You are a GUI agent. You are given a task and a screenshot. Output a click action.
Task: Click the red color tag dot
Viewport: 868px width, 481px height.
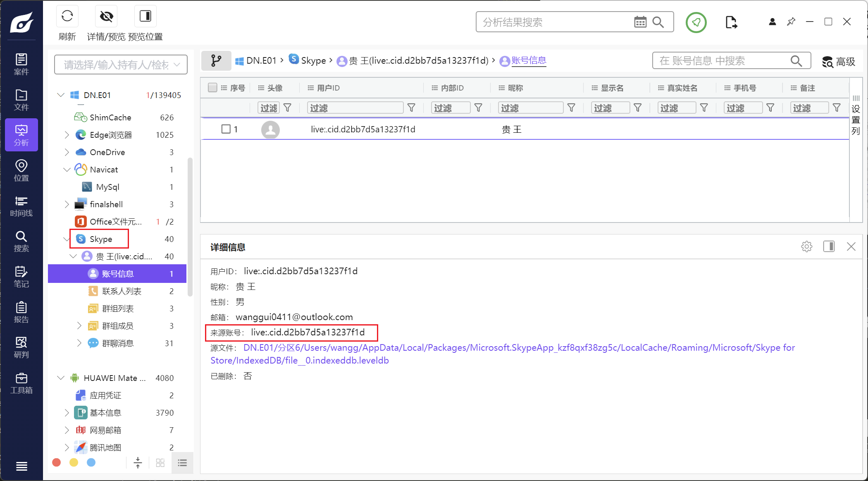[x=57, y=462]
